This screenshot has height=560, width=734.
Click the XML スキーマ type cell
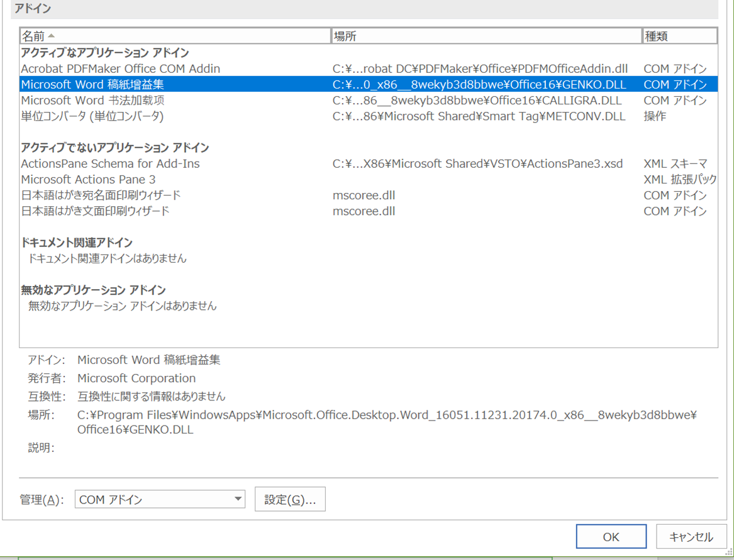tap(675, 164)
